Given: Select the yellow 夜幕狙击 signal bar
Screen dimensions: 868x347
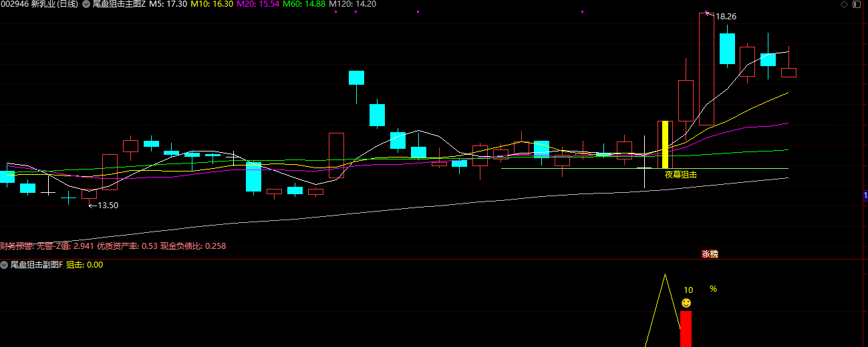Looking at the screenshot, I should (666, 144).
